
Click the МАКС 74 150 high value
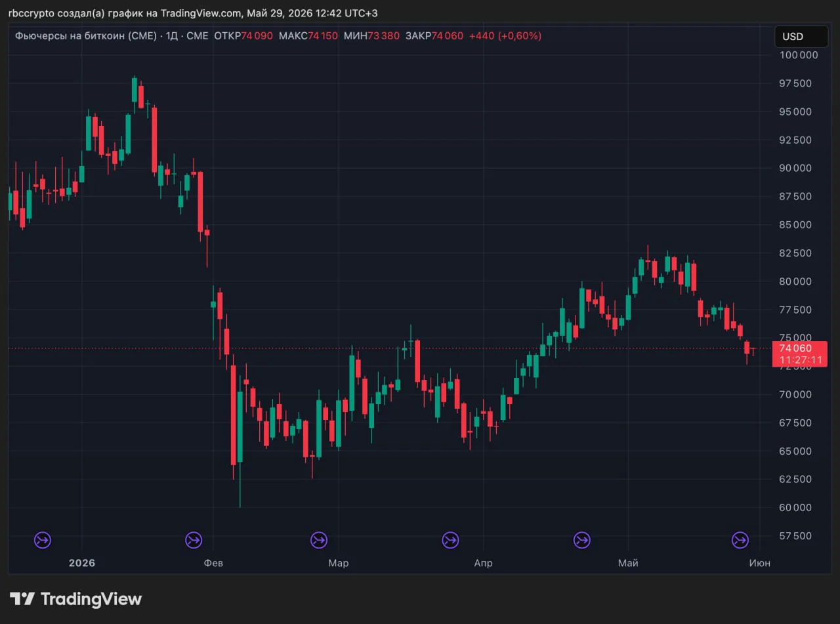tap(308, 36)
